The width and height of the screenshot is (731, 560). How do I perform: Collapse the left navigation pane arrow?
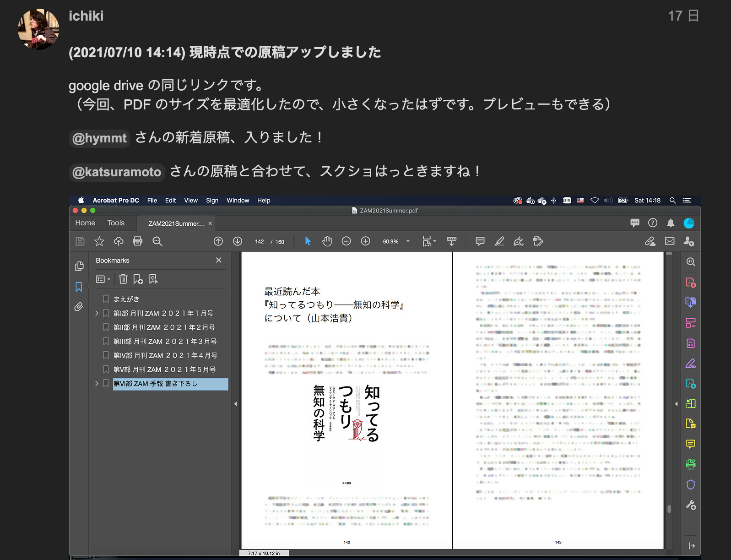[235, 404]
